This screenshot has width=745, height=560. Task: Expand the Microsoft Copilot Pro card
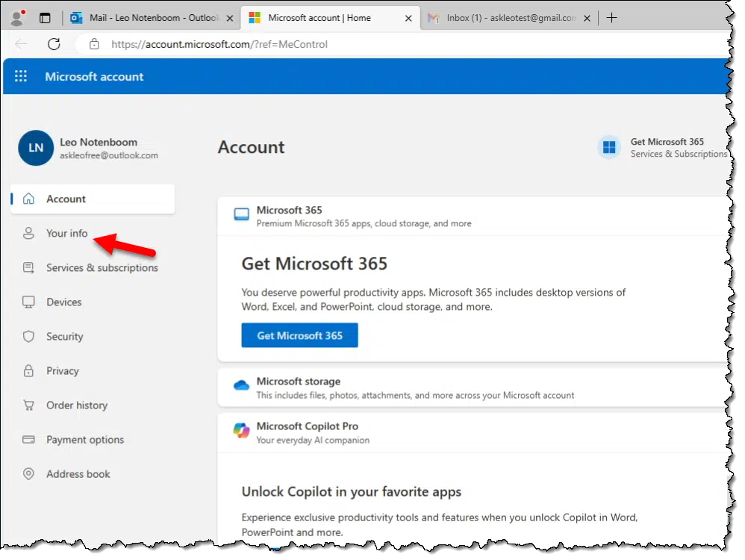pyautogui.click(x=473, y=432)
